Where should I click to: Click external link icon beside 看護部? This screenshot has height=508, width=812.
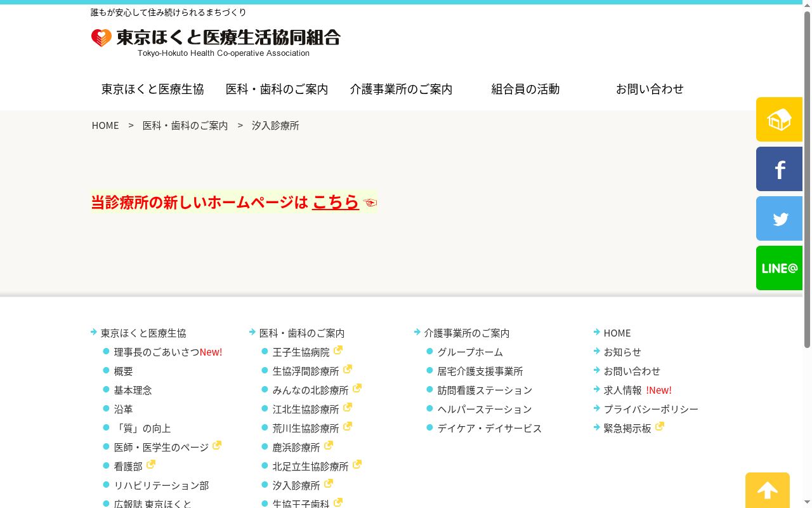pos(151,464)
